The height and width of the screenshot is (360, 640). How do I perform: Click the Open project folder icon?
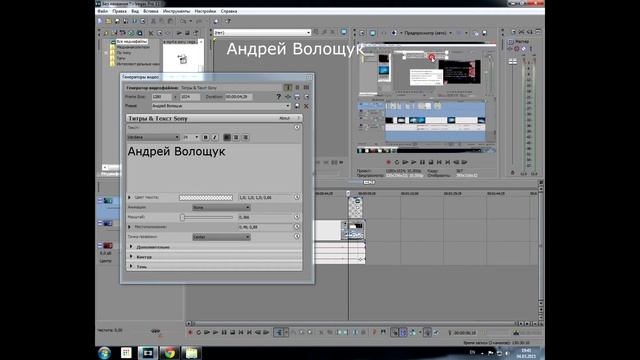tap(109, 21)
